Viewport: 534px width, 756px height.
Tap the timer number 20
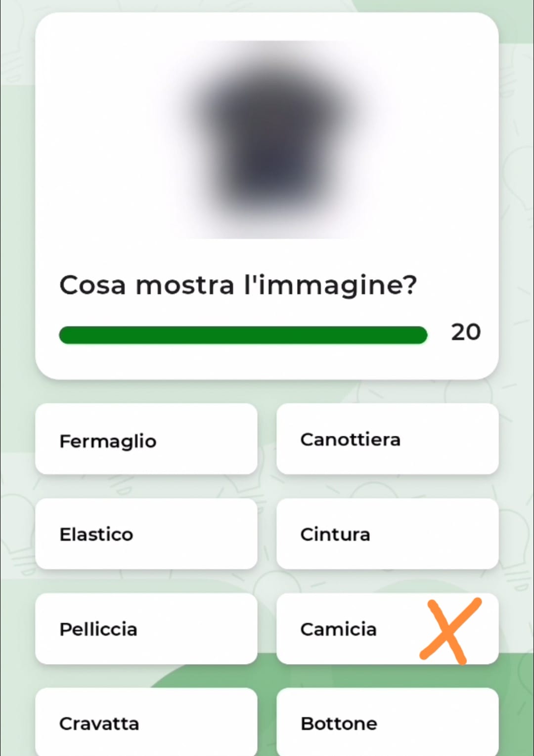click(465, 332)
